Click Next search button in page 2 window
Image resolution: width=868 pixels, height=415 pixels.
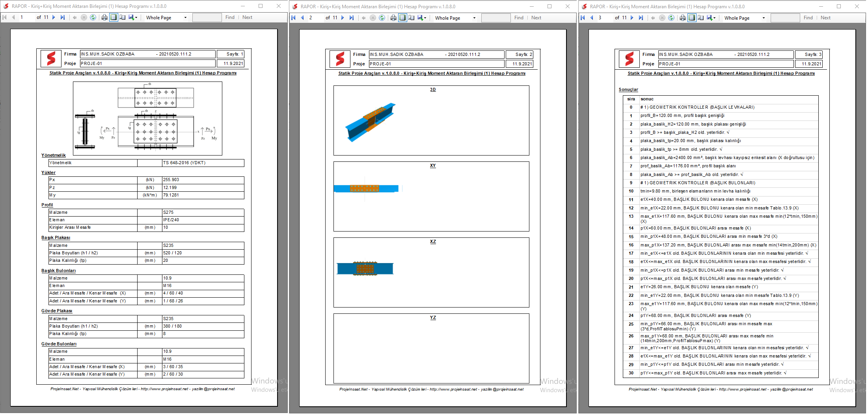536,18
